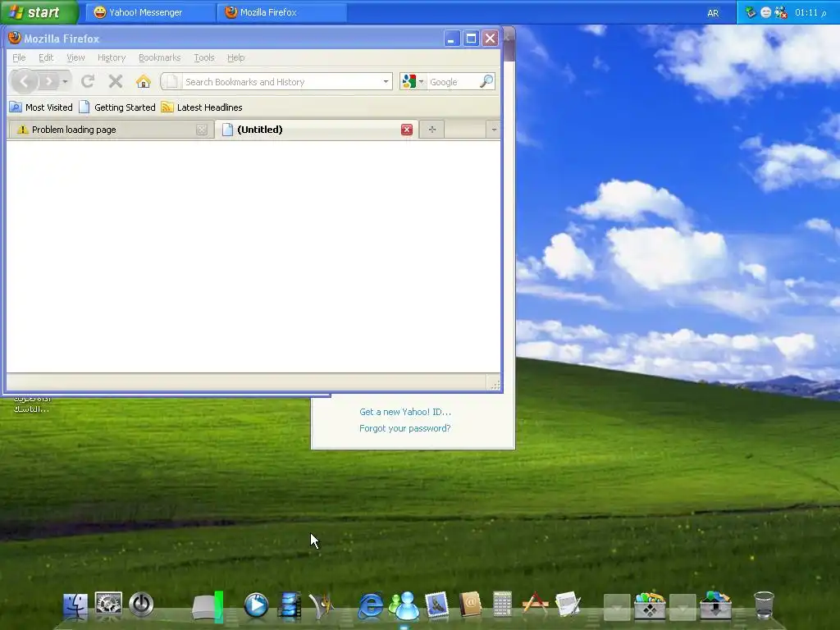Viewport: 840px width, 630px height.
Task: Open the Address Book dock icon
Action: (470, 605)
